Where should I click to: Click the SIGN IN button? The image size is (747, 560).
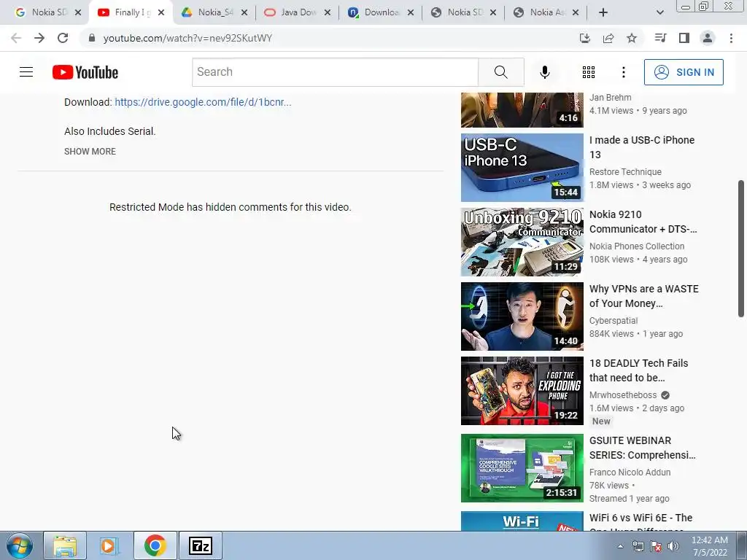684,72
